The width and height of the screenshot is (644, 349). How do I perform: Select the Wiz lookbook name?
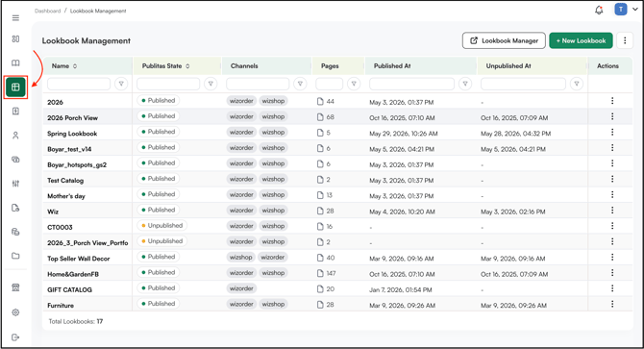coord(53,212)
